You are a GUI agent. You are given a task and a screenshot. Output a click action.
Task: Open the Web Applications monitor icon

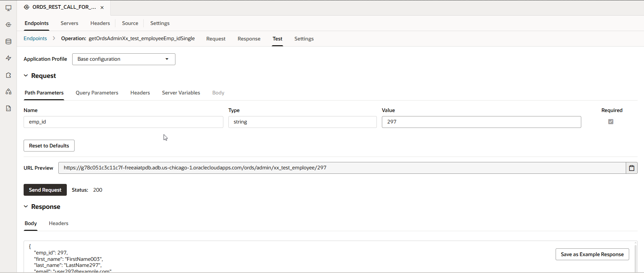click(8, 8)
